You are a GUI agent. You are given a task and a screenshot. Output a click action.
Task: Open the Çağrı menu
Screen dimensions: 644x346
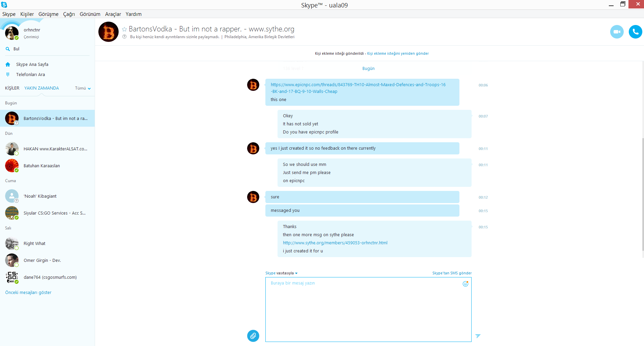[x=69, y=14]
